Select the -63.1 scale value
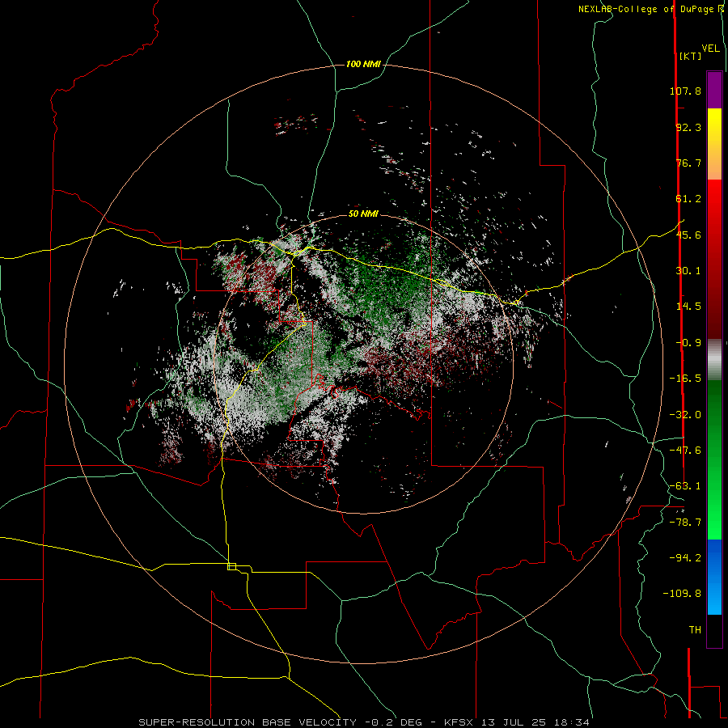This screenshot has width=728, height=728. (685, 486)
